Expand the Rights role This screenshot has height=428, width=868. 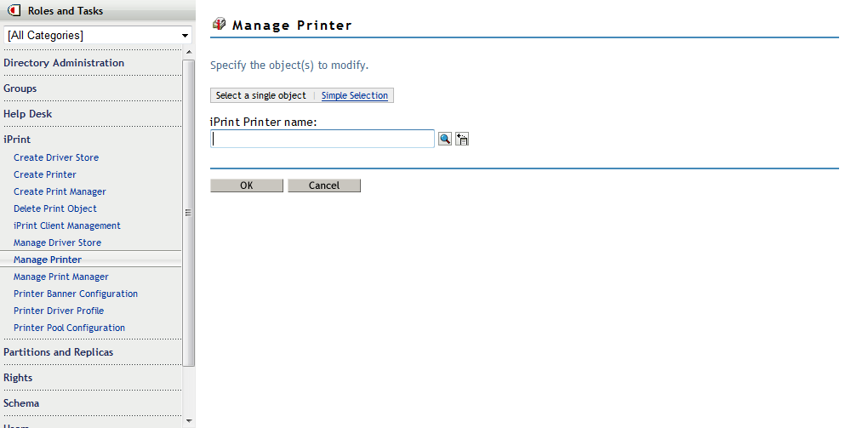[x=18, y=378]
